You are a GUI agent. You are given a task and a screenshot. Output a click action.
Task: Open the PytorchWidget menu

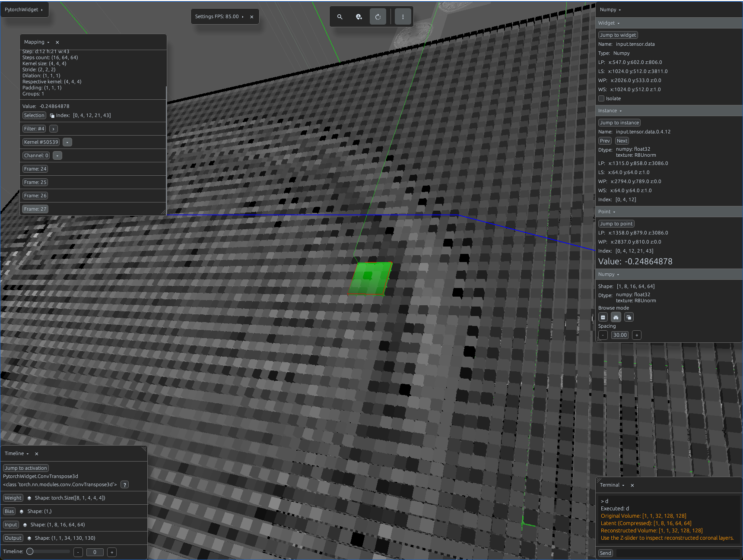24,9
